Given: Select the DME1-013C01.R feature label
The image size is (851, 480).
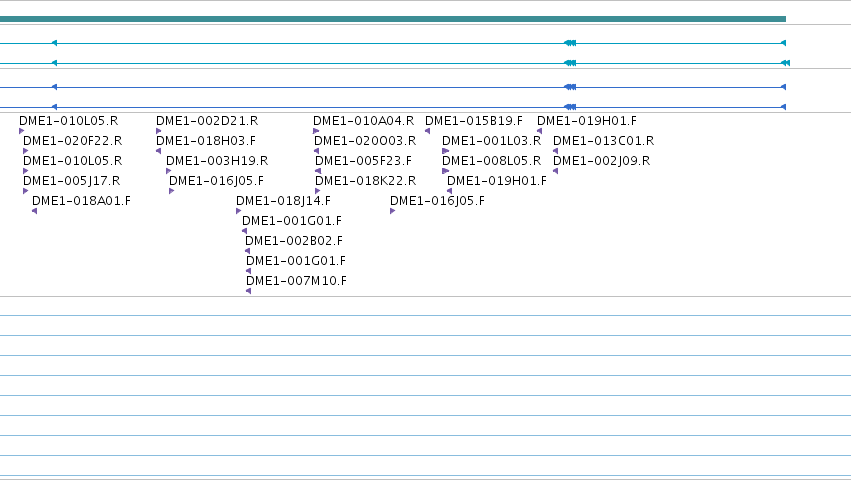Looking at the screenshot, I should tap(604, 141).
